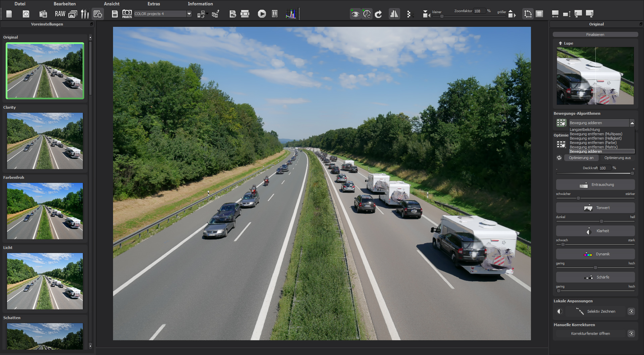Open the Extras menu
The image size is (644, 355).
point(154,4)
